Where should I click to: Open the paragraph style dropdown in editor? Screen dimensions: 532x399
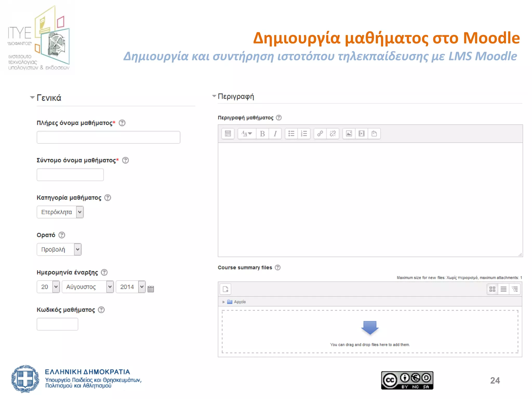click(x=247, y=134)
